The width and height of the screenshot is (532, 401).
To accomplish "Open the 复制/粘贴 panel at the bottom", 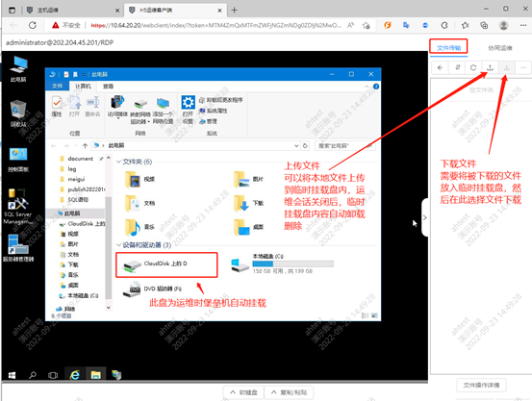I will [x=289, y=392].
